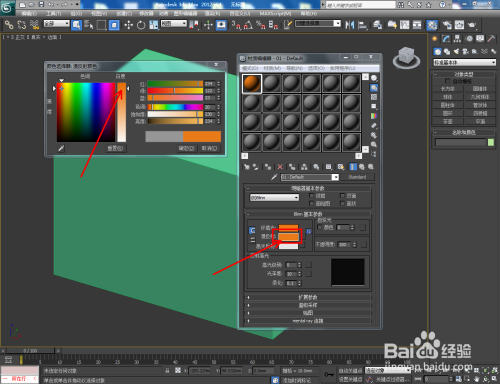The width and height of the screenshot is (500, 384).
Task: Toggle the 3D Snaps icon
Action: [x=236, y=25]
